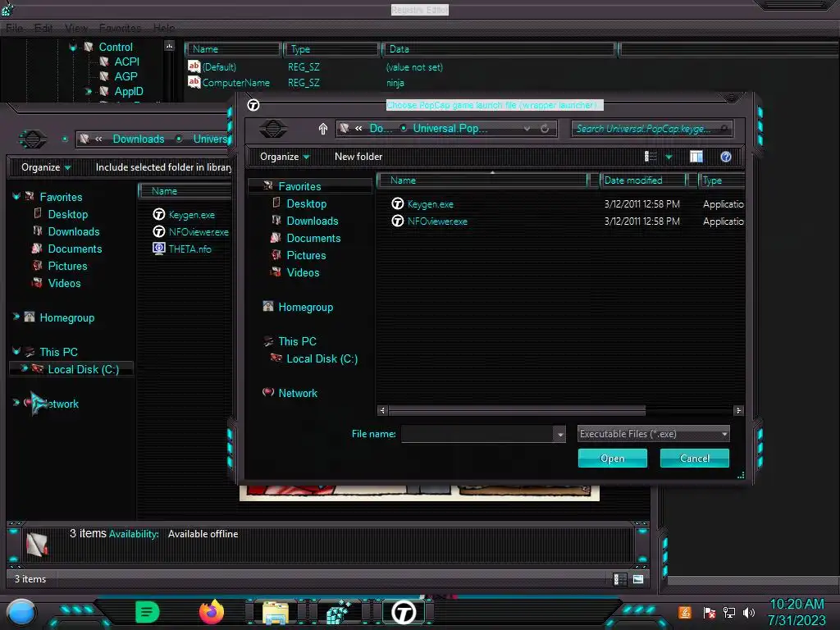The height and width of the screenshot is (630, 840).
Task: Open Start orb on taskbar
Action: tap(21, 612)
